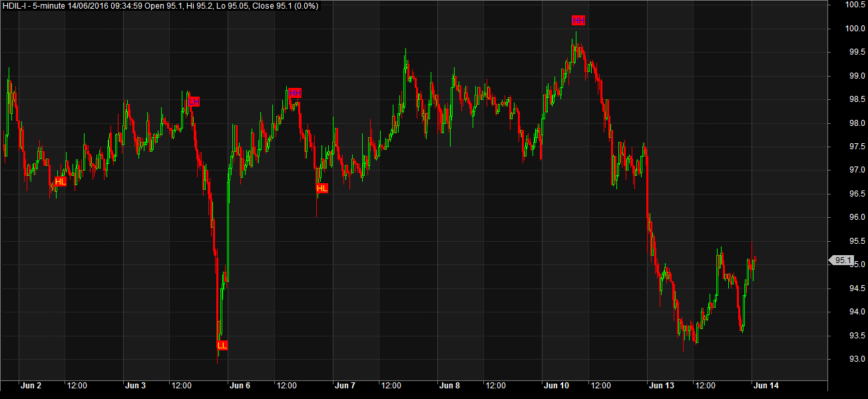Click the 96.5 price axis label

coord(857,194)
